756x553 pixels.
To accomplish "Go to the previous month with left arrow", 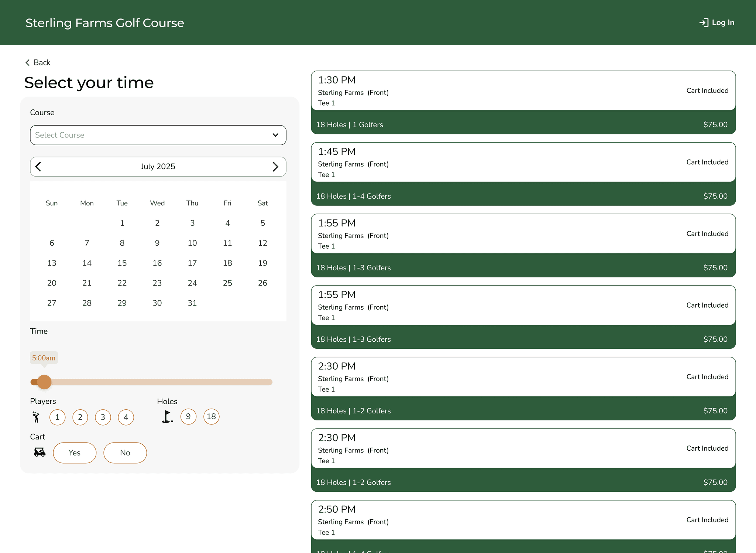I will [x=38, y=167].
